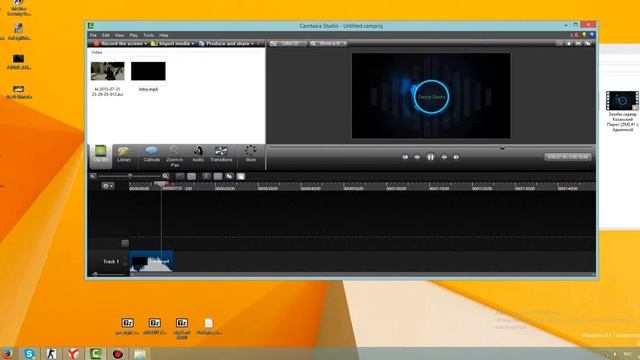
Task: Select the Intro.mp4 clip thumbnail
Action: click(x=148, y=71)
